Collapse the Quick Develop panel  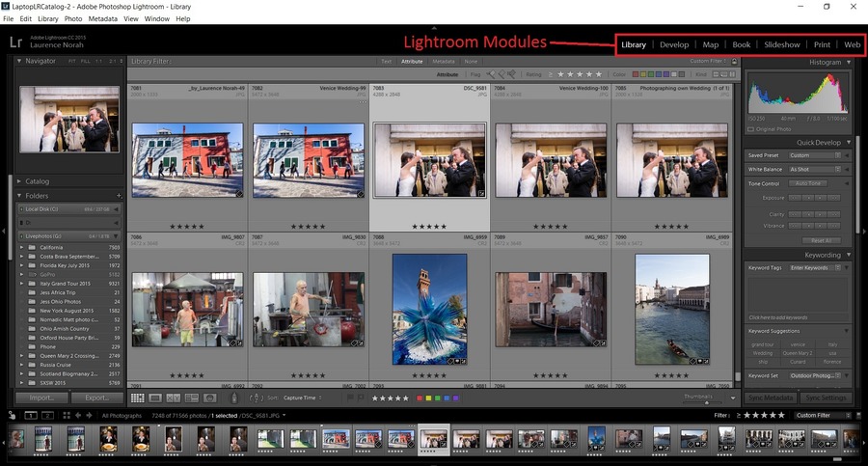point(849,143)
